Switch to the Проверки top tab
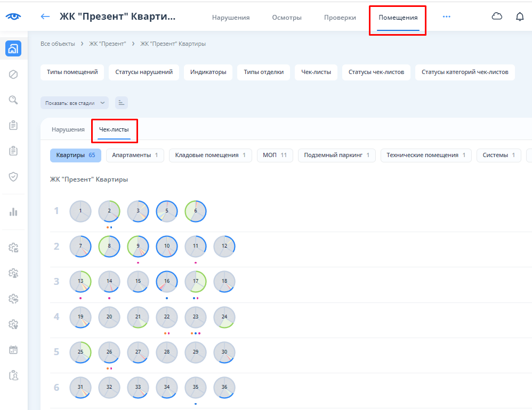 click(x=340, y=18)
